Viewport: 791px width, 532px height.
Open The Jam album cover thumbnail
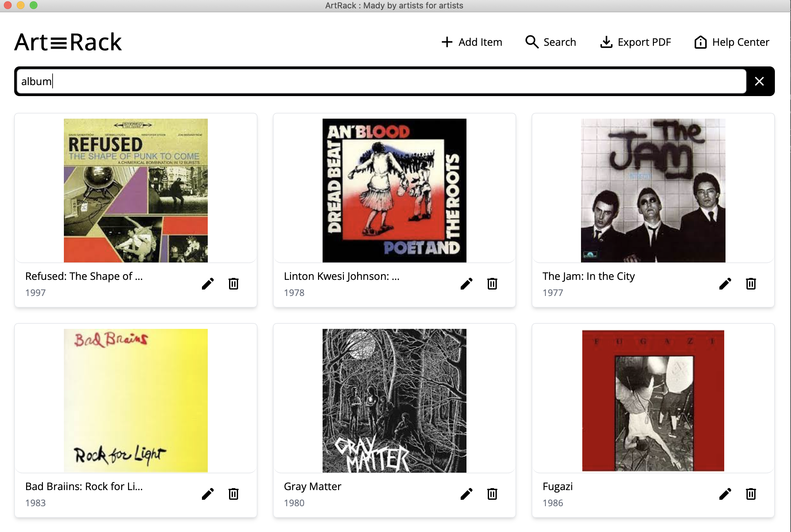pos(653,190)
